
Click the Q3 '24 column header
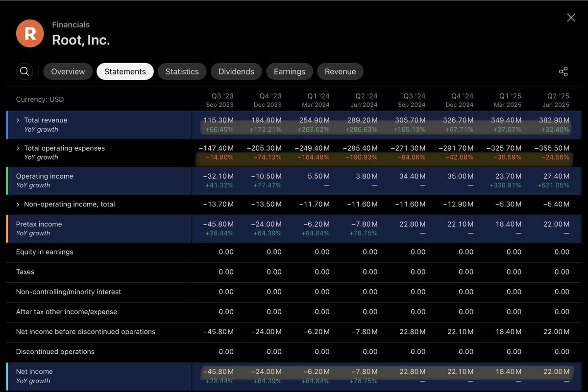(x=412, y=100)
